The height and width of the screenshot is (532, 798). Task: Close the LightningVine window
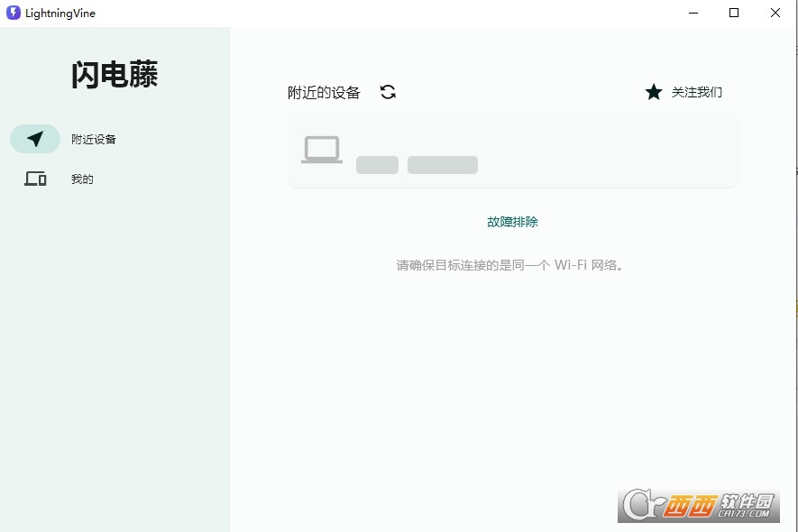point(775,13)
